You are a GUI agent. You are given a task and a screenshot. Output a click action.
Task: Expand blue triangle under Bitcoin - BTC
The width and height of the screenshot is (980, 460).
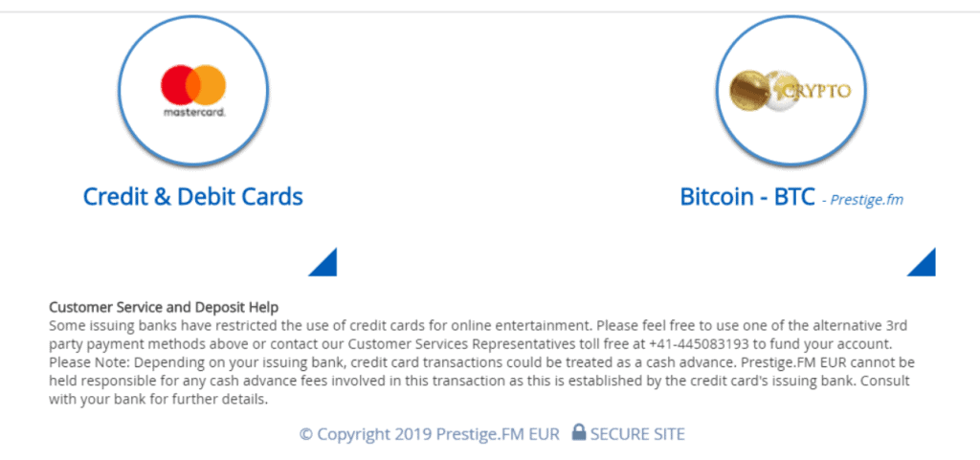pos(925,265)
